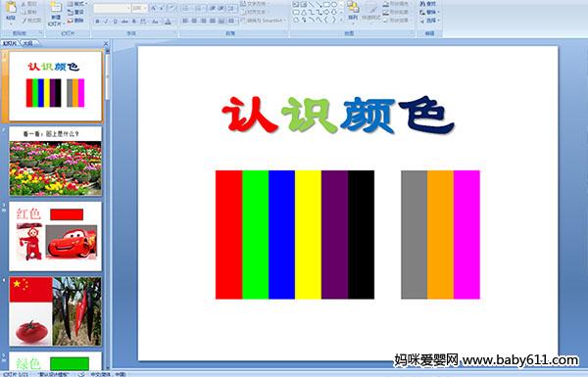Image resolution: width=588 pixels, height=377 pixels.
Task: Click the Decrease Indent icon
Action: click(213, 8)
